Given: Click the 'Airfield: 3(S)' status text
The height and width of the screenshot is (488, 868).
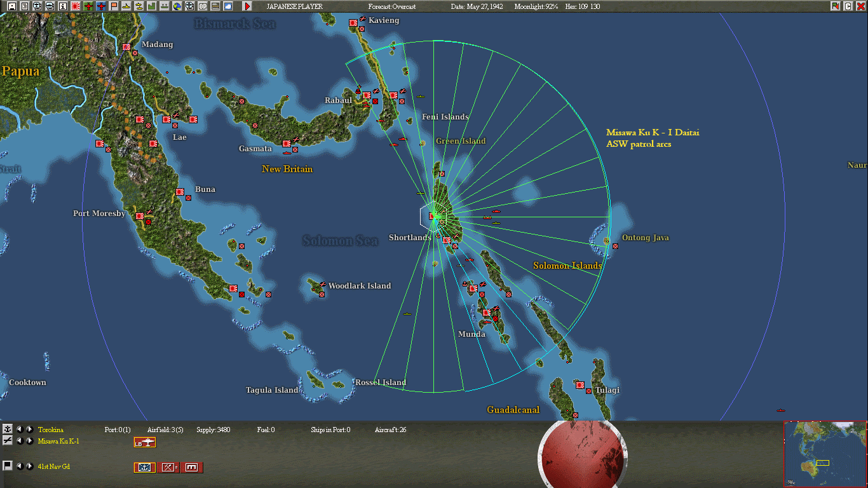Looking at the screenshot, I should tap(165, 430).
